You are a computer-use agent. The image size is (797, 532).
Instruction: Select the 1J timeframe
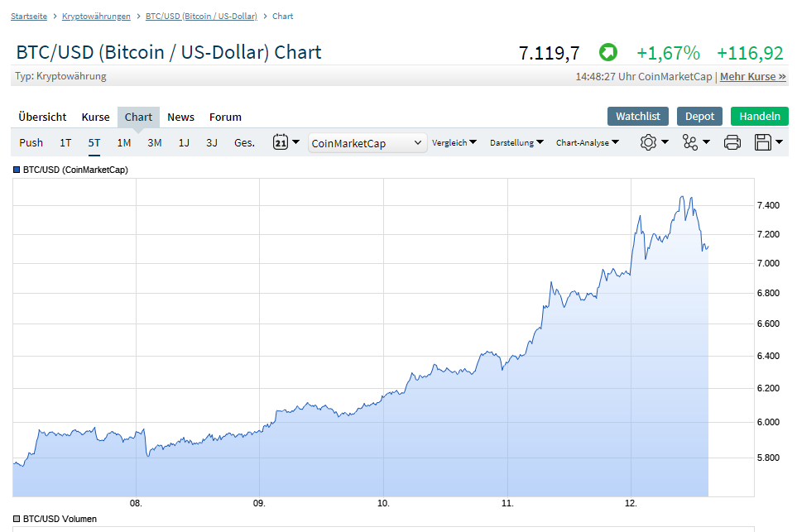pos(183,142)
